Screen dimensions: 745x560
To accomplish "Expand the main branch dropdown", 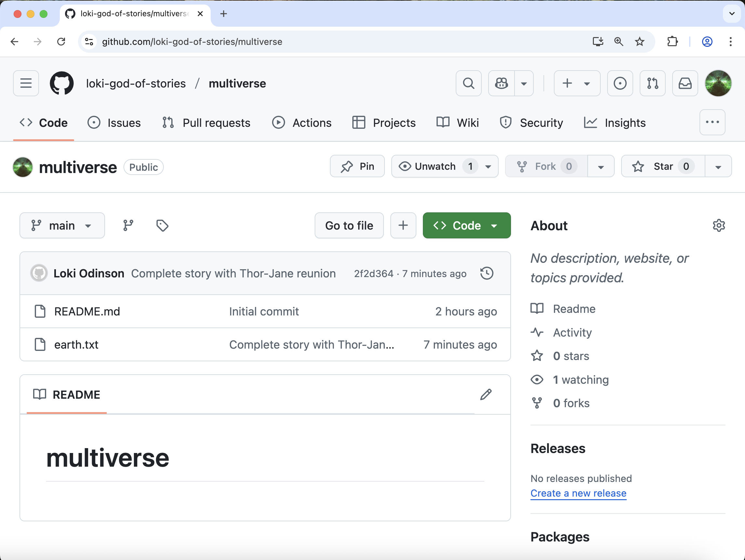I will pyautogui.click(x=62, y=225).
